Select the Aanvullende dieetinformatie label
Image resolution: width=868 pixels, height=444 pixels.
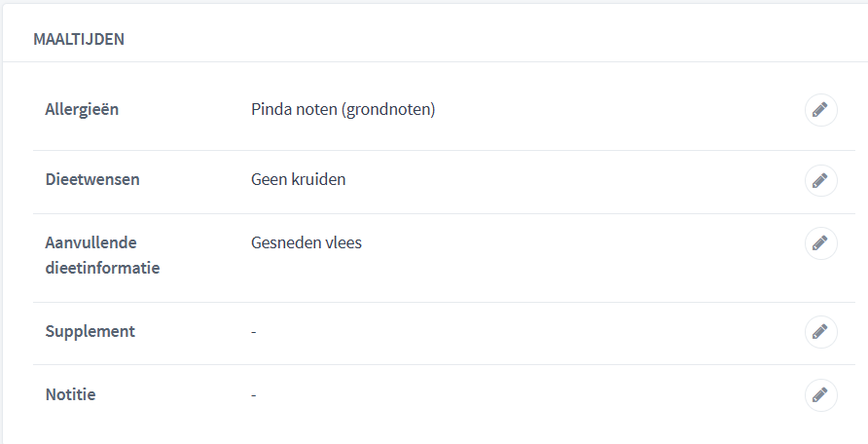102,255
